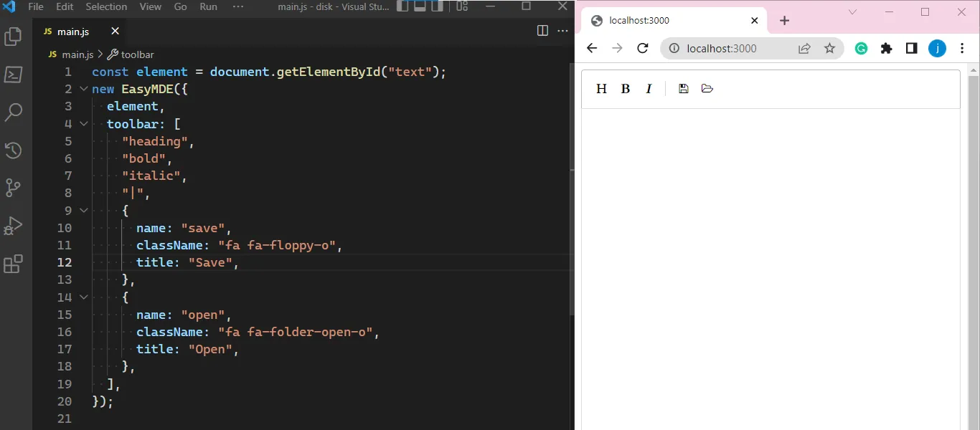Image resolution: width=980 pixels, height=430 pixels.
Task: Toggle Bold formatting in EasyMDE toolbar
Action: coord(626,89)
